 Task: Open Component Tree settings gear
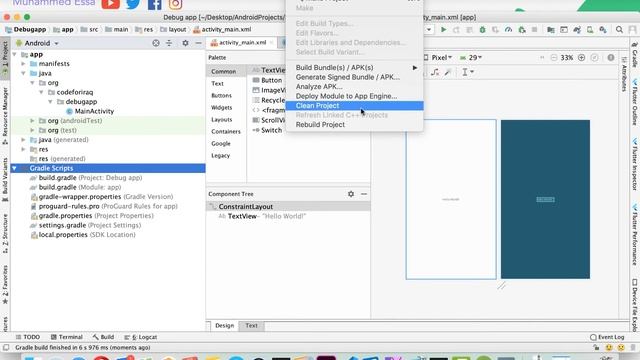(351, 194)
